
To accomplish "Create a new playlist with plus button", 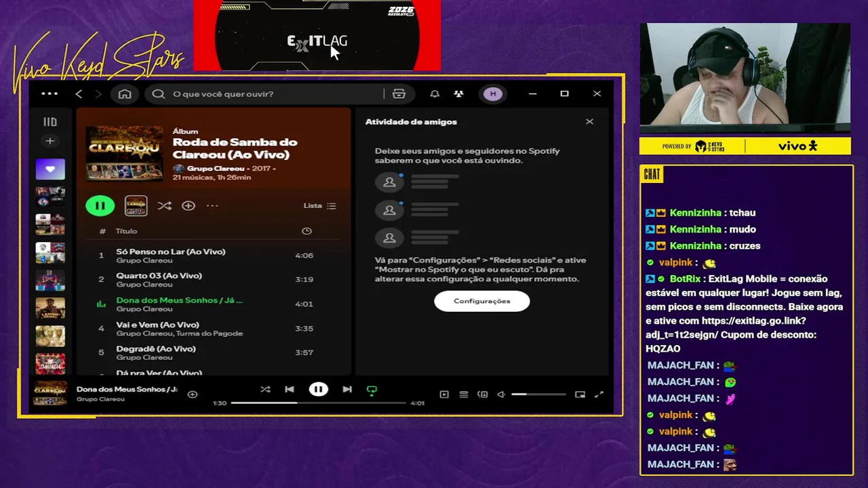I will tap(50, 141).
